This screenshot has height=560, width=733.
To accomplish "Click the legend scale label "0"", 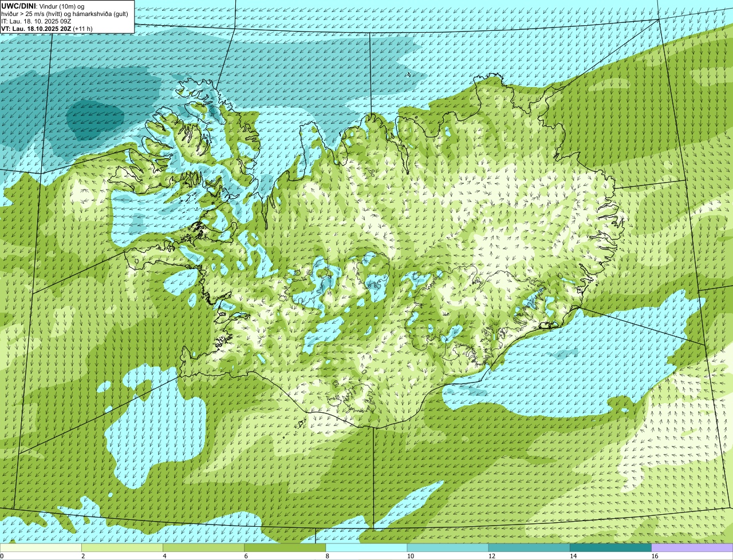I will coord(2,556).
